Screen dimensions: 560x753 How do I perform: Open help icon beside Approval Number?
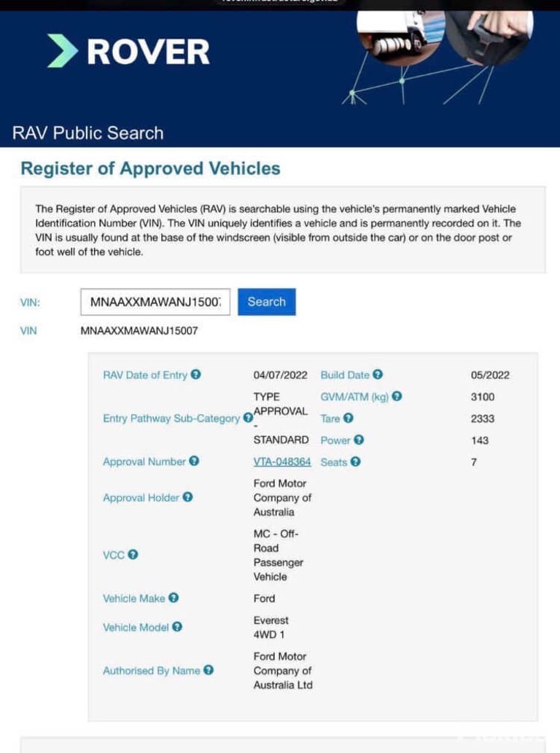pyautogui.click(x=194, y=461)
